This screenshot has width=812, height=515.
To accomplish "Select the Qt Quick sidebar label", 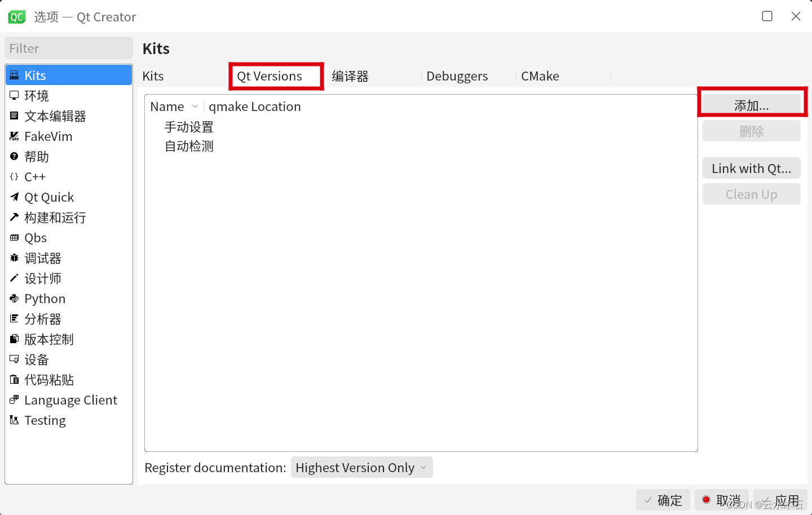I will (49, 197).
